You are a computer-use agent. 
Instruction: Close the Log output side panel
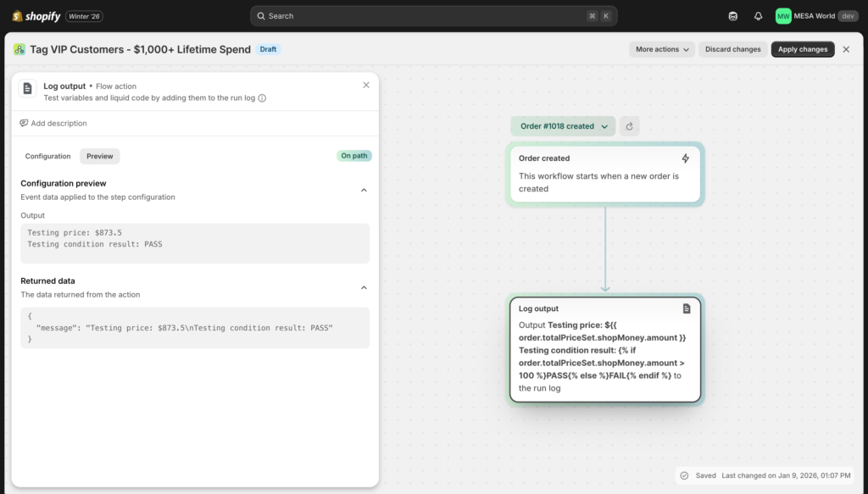366,86
